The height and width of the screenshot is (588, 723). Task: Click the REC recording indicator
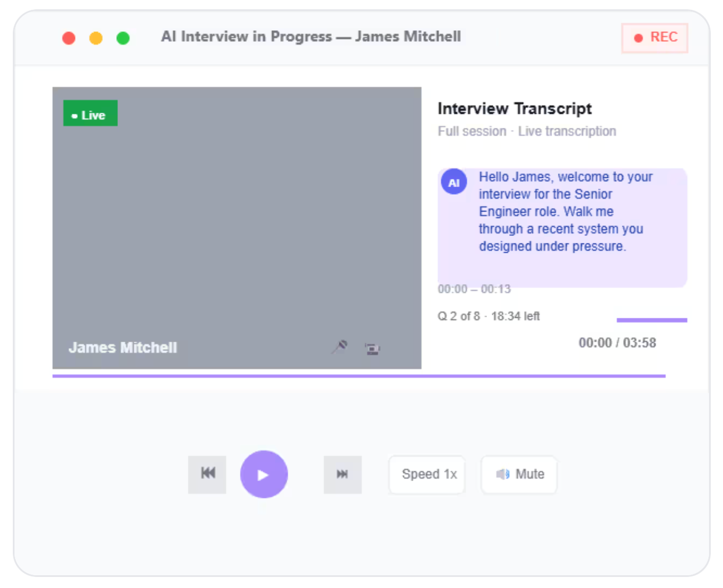[655, 38]
